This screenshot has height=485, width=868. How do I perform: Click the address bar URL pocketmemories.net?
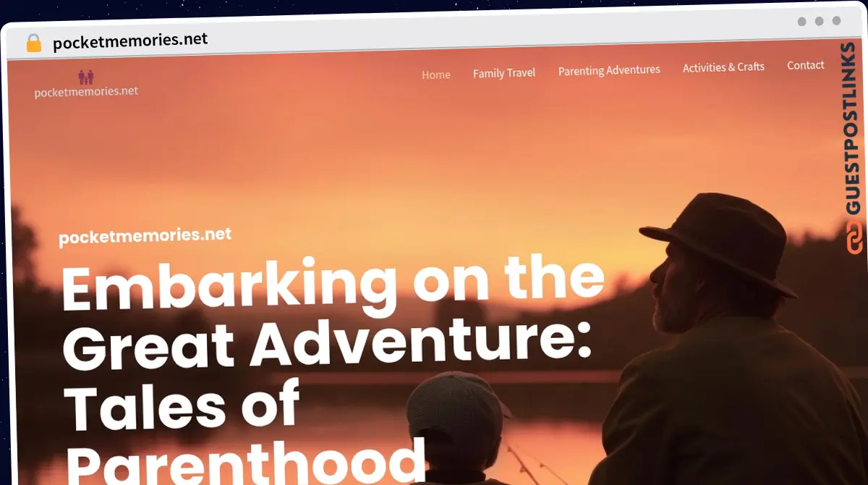[130, 41]
